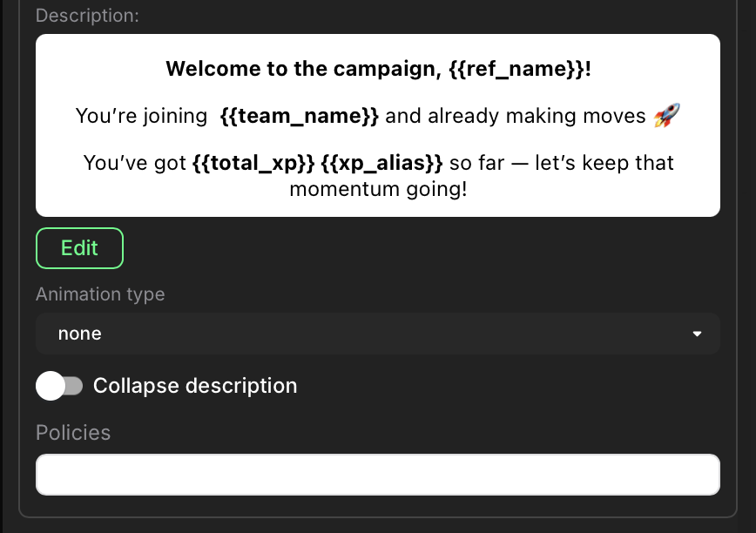Click the "Description:" field label
The image size is (756, 533).
(x=87, y=16)
